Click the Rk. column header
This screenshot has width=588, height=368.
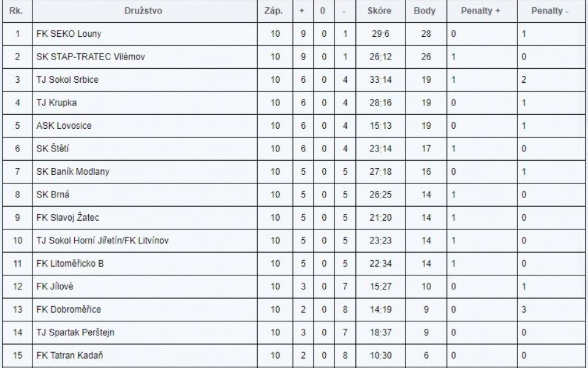pos(16,11)
